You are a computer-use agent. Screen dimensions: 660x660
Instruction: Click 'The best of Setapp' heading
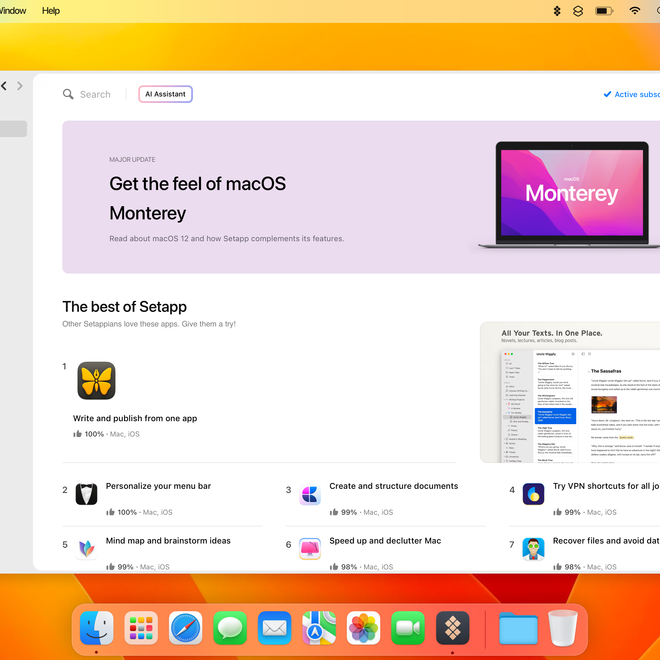[x=125, y=306]
